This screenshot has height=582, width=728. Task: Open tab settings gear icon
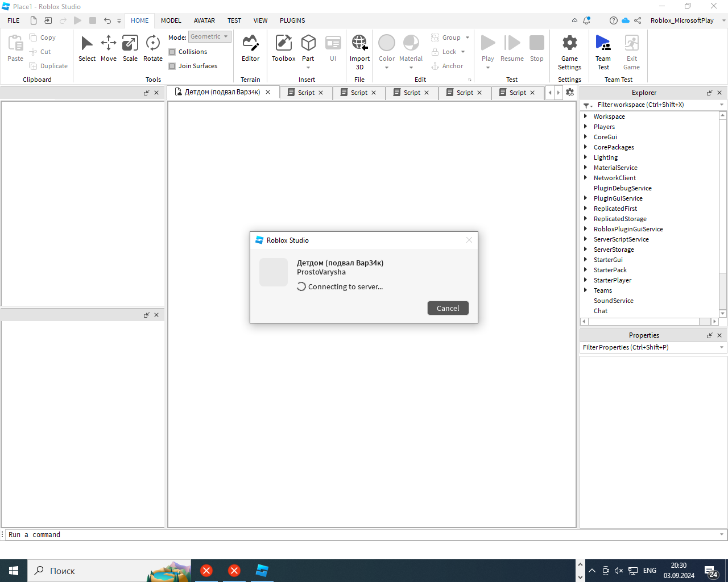click(570, 92)
